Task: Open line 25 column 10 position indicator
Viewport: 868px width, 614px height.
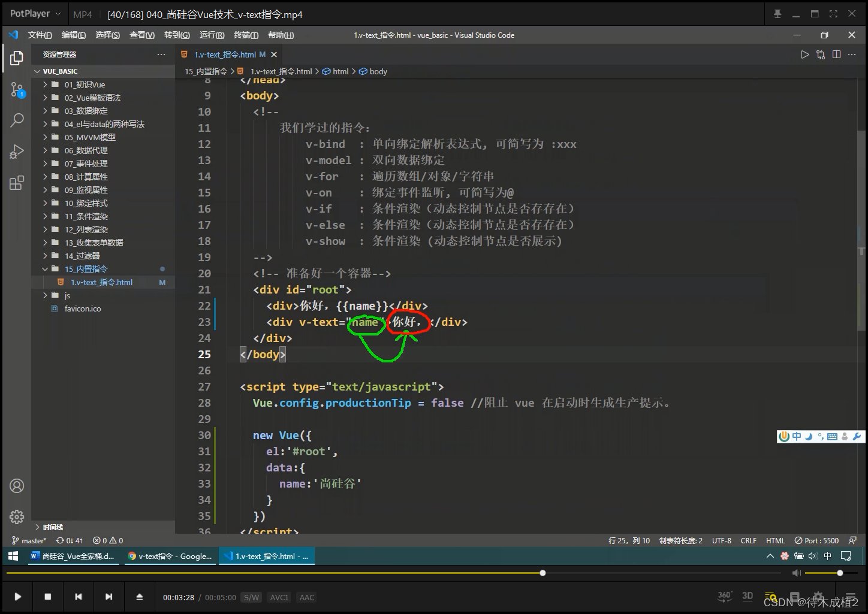Action: tap(629, 540)
